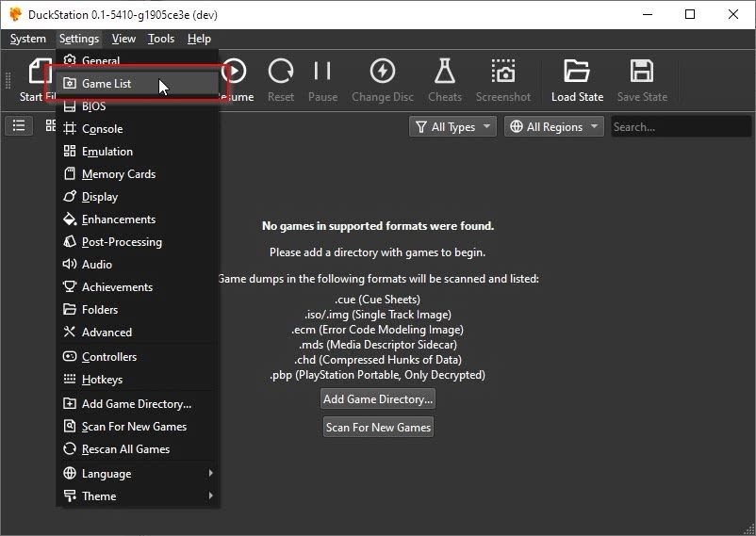
Task: Choose Scan For New Games menu entry
Action: pos(138,427)
